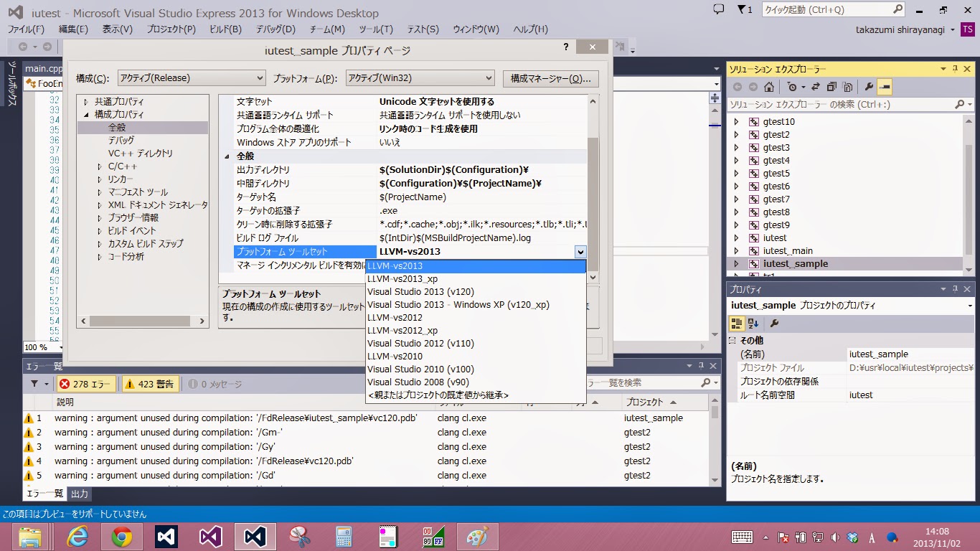This screenshot has width=980, height=551.
Task: Select Visual Studio 2013 (v120) toolset
Action: pos(476,292)
